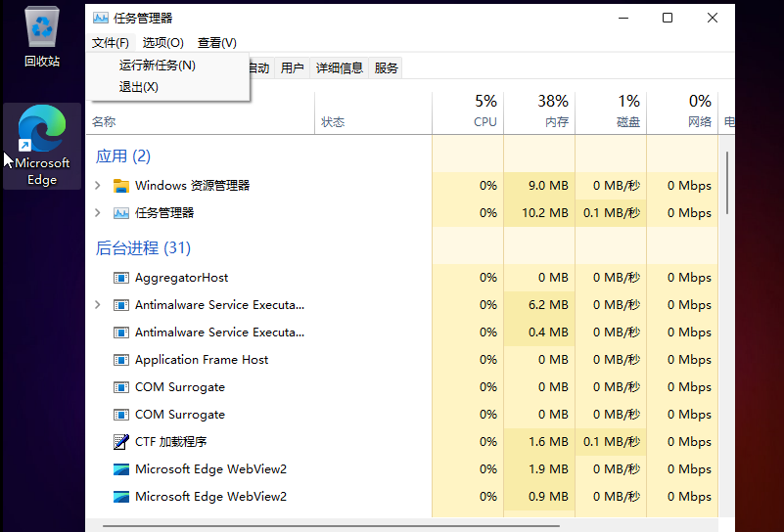Choose 运行新任务(N) from the File menu

click(158, 66)
